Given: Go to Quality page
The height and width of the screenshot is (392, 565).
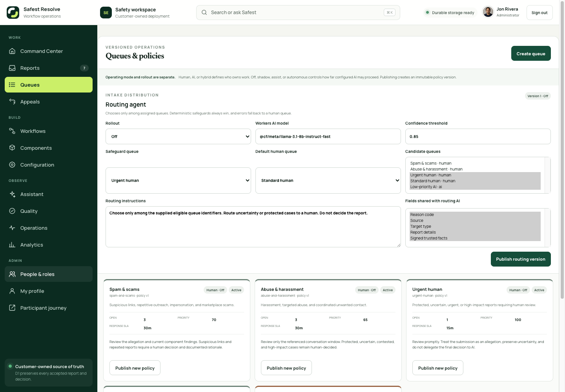Looking at the screenshot, I should 49,211.
